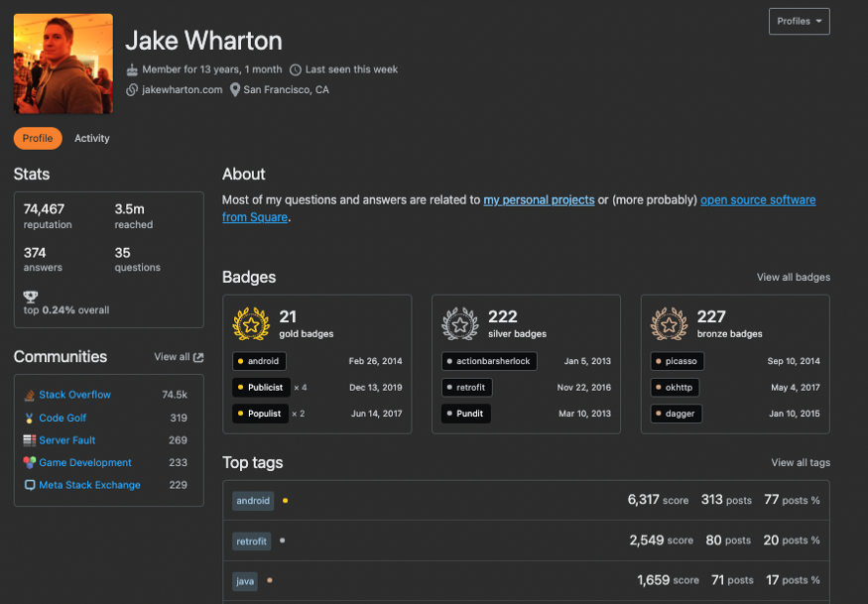Click the silver badges laurel icon

(x=460, y=324)
